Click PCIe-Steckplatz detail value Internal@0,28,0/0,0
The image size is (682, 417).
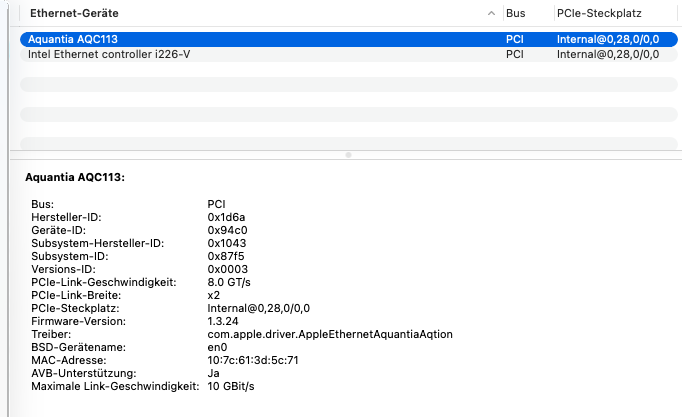[x=258, y=308]
